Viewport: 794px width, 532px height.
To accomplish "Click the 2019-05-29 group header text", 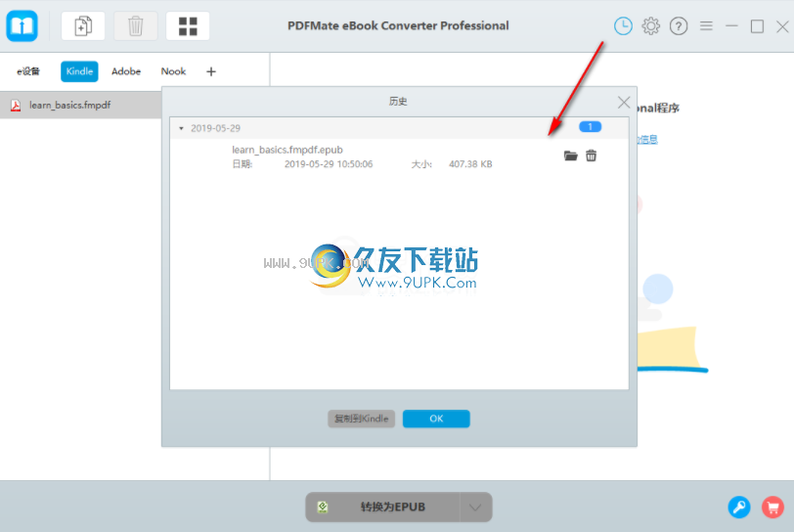I will [x=215, y=129].
